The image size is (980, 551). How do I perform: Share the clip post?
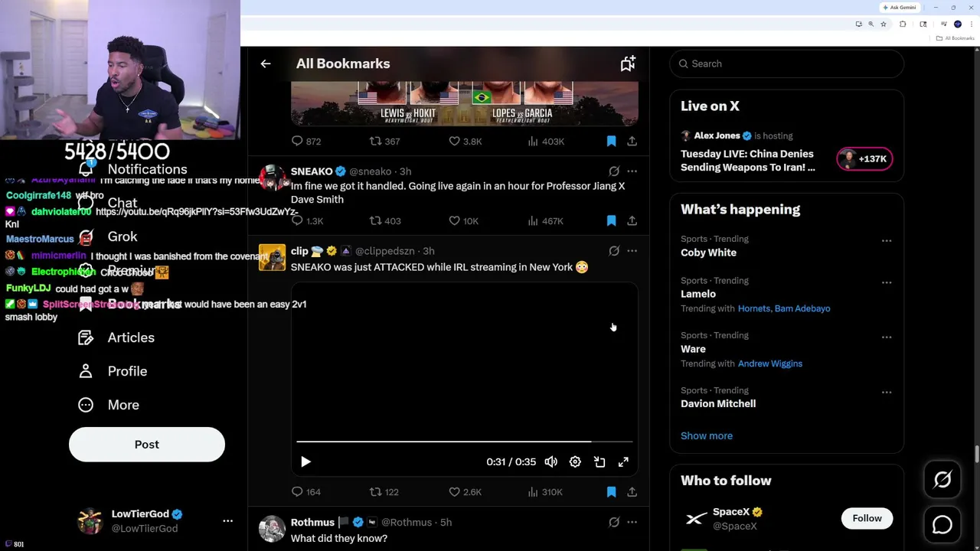[632, 492]
